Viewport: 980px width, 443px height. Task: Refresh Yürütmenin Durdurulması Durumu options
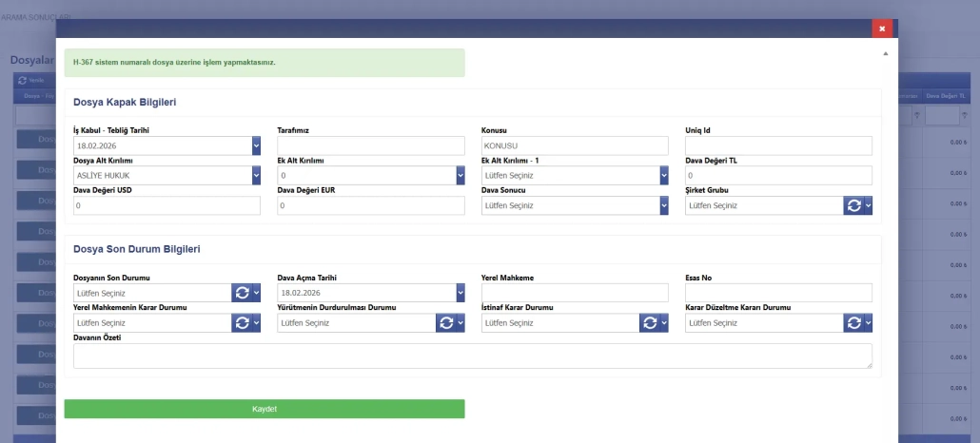pos(445,323)
